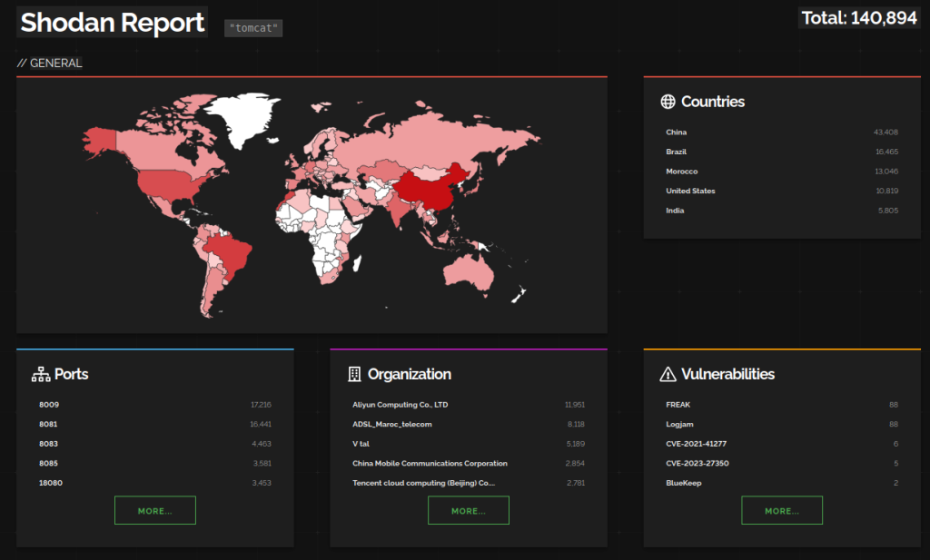Viewport: 930px width, 560px height.
Task: Click the 8,118 count for ADSL_Maroc_telecom
Action: pos(576,424)
